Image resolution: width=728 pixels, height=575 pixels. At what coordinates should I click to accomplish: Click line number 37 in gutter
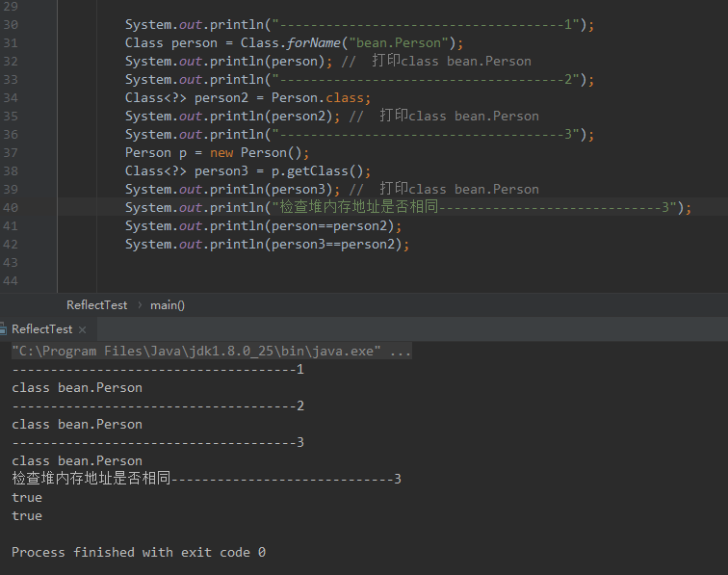11,153
